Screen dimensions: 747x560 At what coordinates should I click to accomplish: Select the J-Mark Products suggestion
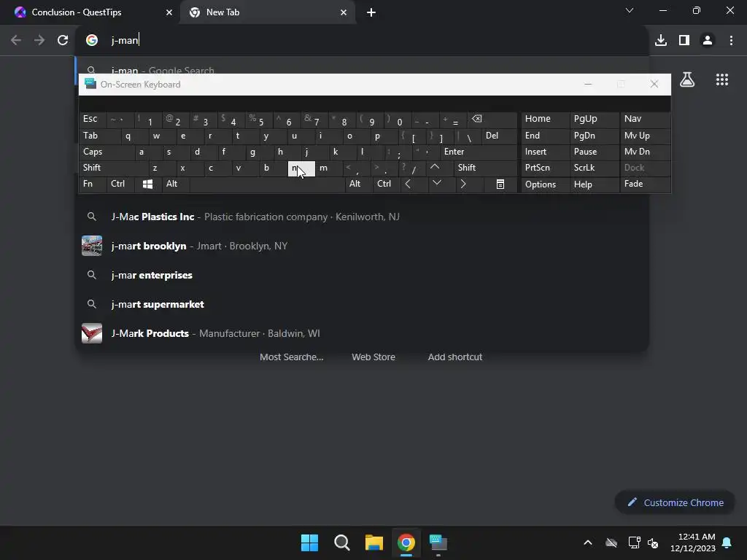click(362, 333)
